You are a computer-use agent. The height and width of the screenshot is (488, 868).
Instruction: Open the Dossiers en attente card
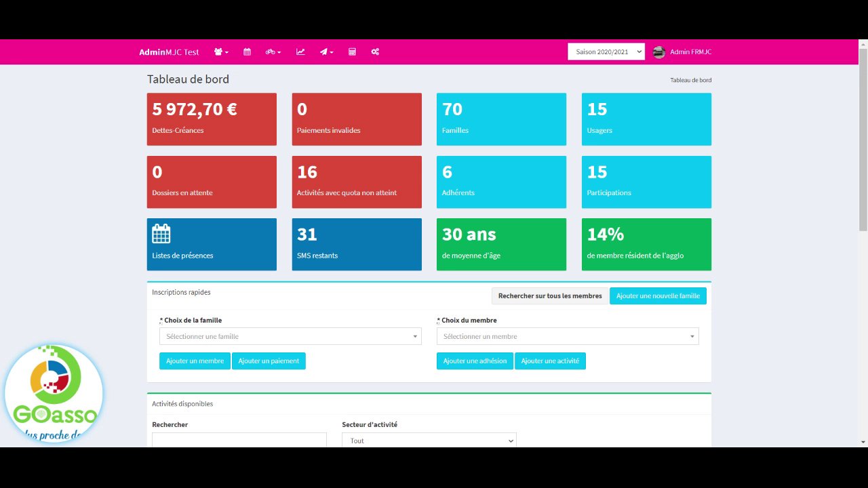[212, 182]
